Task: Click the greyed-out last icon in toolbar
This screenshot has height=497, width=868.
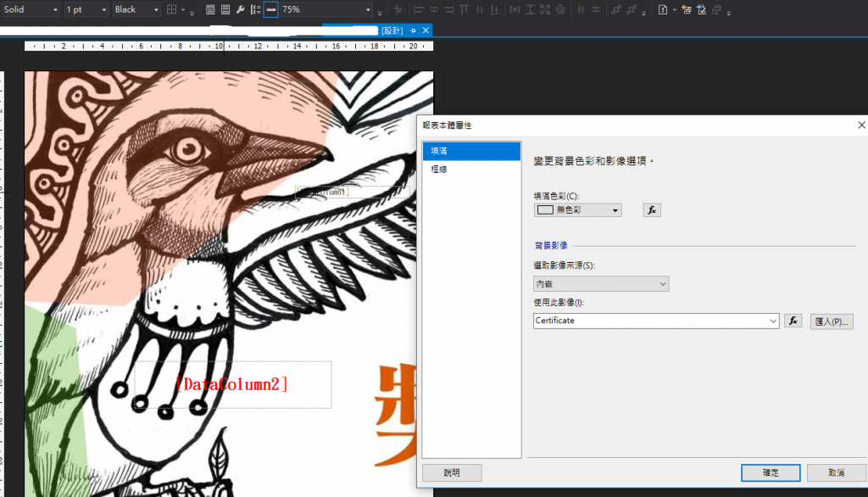Action: click(x=716, y=9)
